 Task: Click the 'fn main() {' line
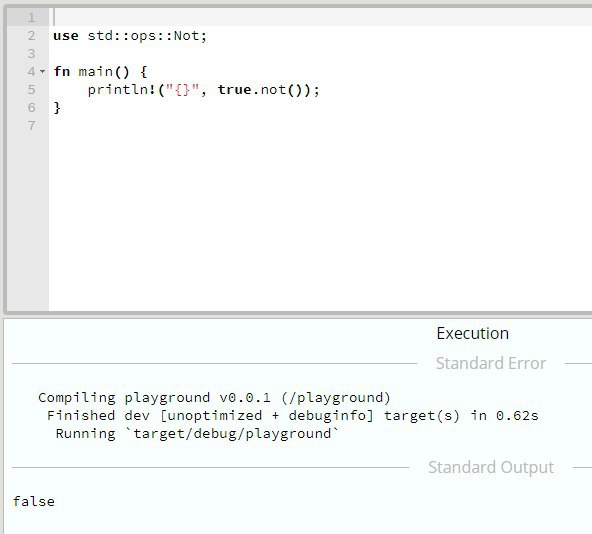click(x=100, y=71)
